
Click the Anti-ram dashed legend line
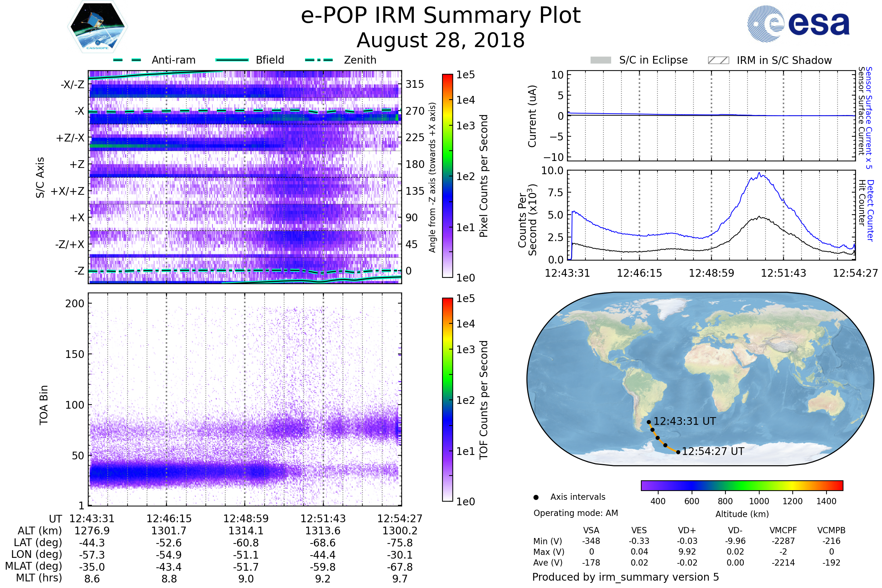127,60
